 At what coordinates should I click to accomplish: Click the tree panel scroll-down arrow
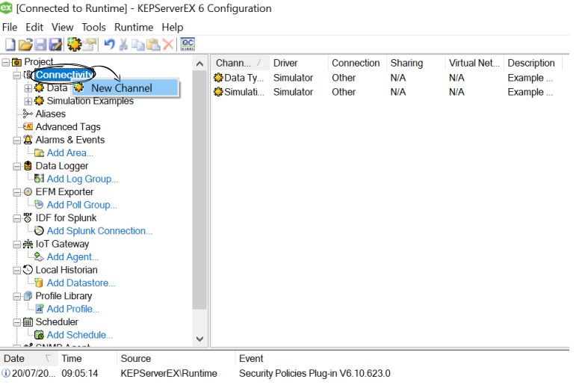(x=199, y=339)
